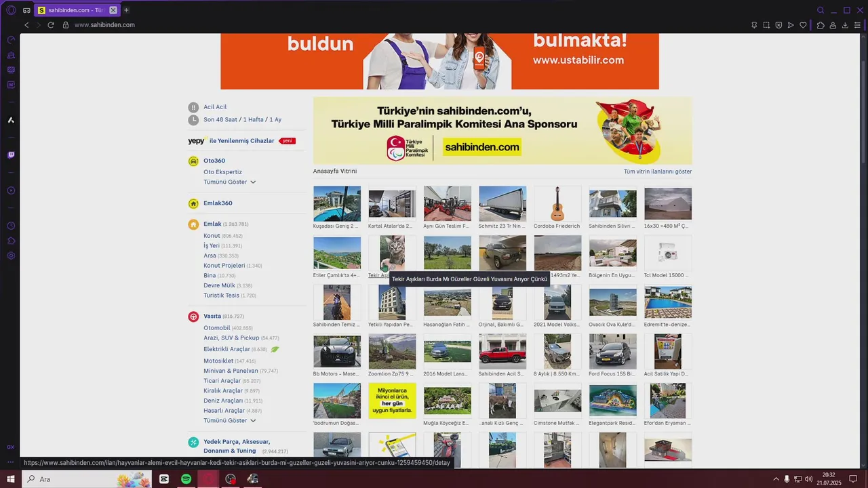The width and height of the screenshot is (868, 488).
Task: Open the Otomobil subcategory
Action: pos(217,328)
